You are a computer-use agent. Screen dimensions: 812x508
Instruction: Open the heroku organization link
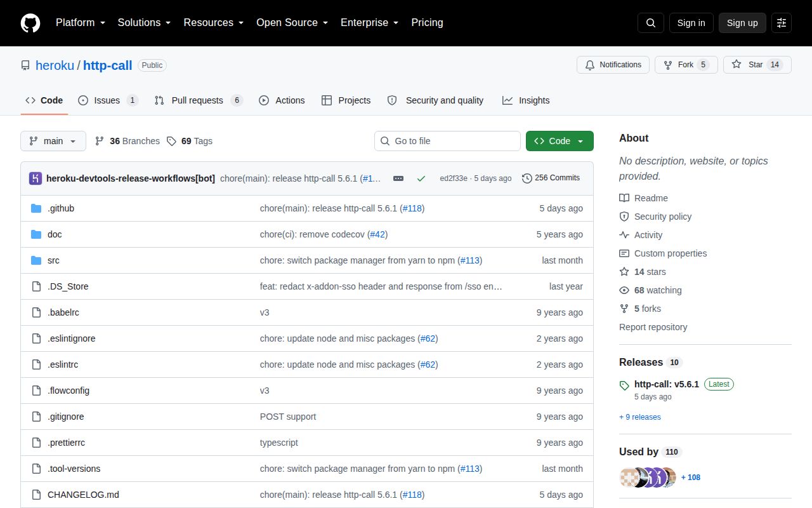pos(55,65)
